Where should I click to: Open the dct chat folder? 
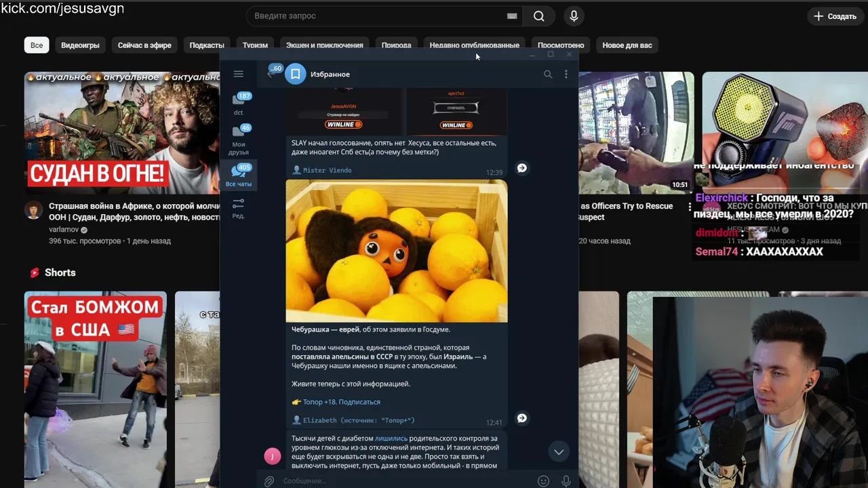pyautogui.click(x=239, y=104)
